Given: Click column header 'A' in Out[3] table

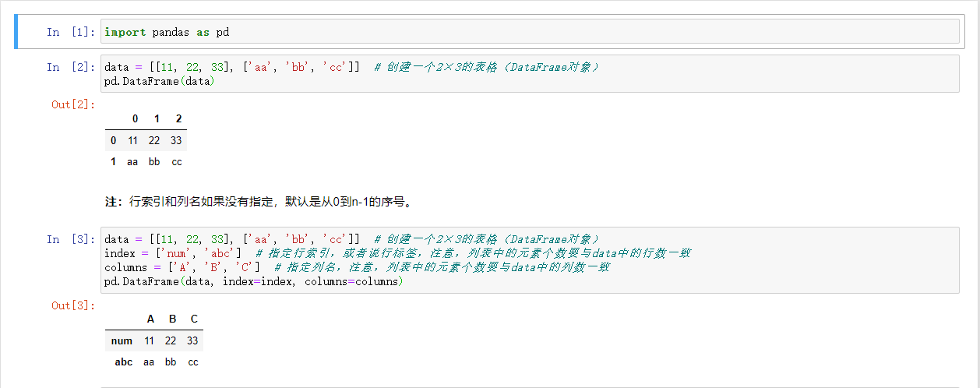Looking at the screenshot, I should [x=150, y=319].
